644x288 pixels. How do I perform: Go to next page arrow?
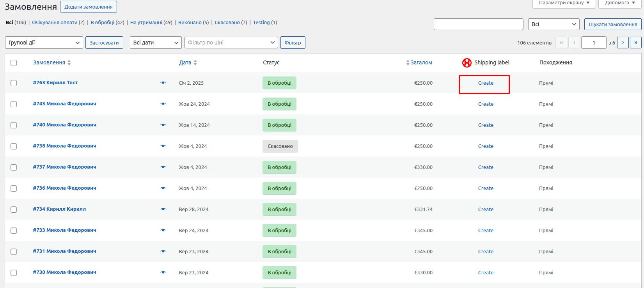click(x=623, y=43)
